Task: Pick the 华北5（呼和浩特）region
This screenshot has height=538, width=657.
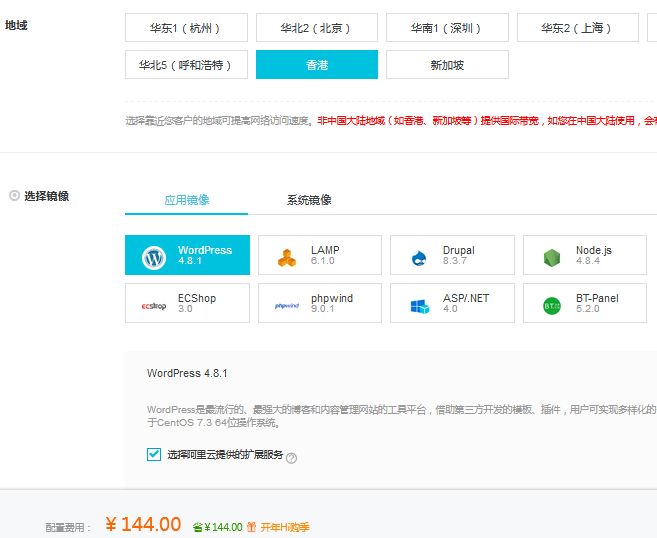Action: tap(186, 65)
